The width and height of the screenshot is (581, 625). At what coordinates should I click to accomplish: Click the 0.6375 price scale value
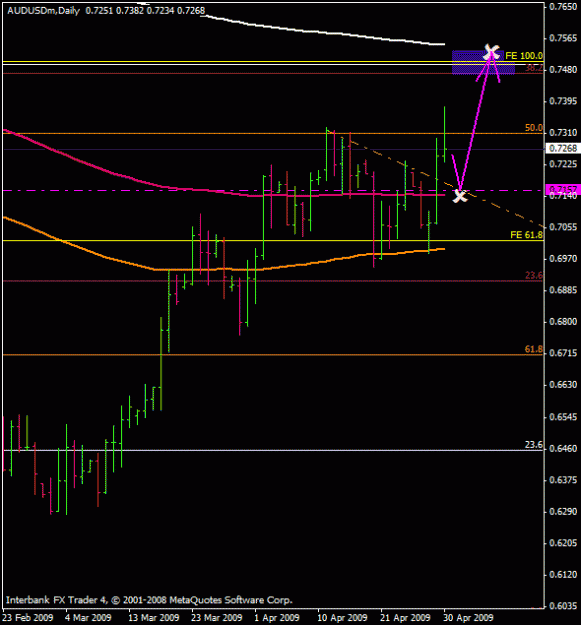coord(563,480)
